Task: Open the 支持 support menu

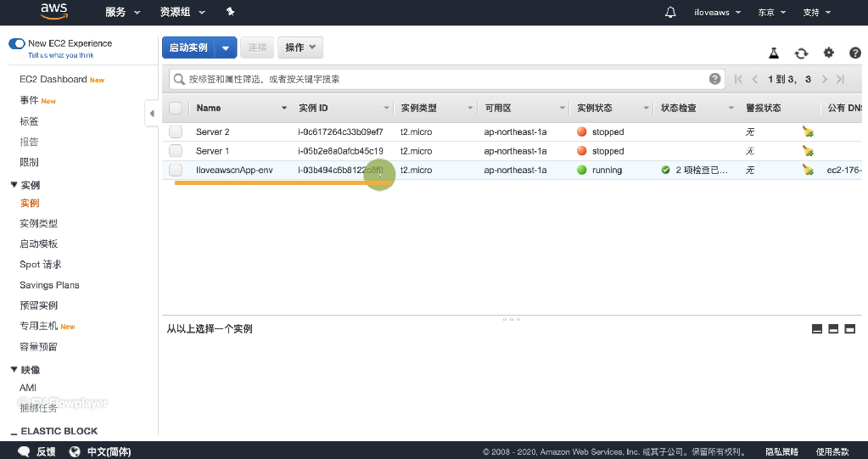Action: pyautogui.click(x=816, y=12)
